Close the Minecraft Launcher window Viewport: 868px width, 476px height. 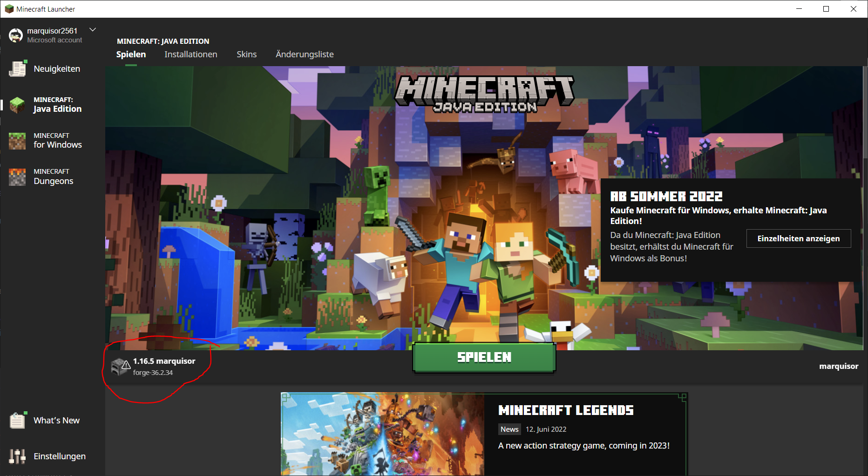[854, 9]
